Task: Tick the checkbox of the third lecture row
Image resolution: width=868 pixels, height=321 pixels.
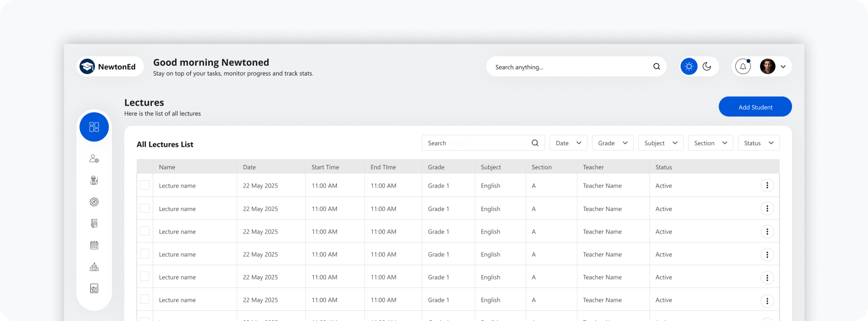Action: (145, 231)
